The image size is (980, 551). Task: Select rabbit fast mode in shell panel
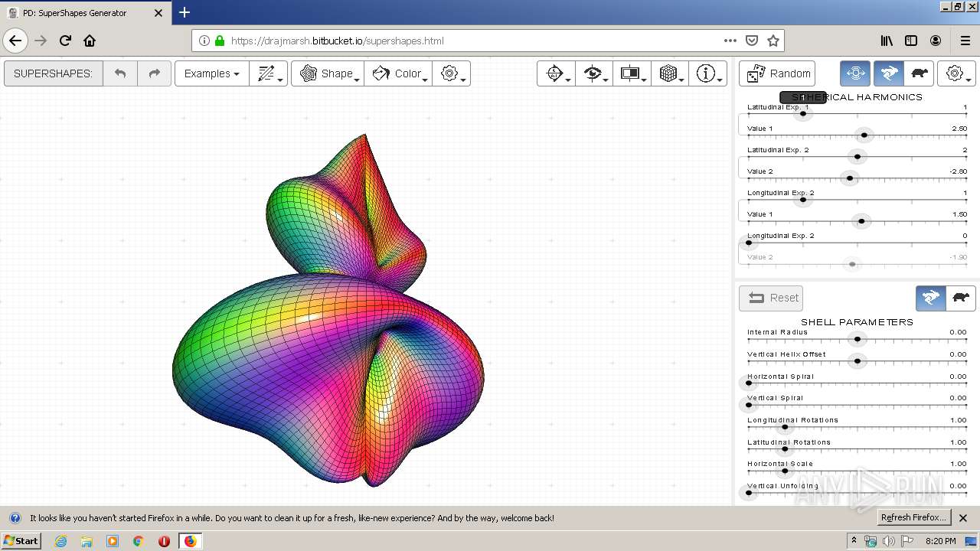click(931, 298)
